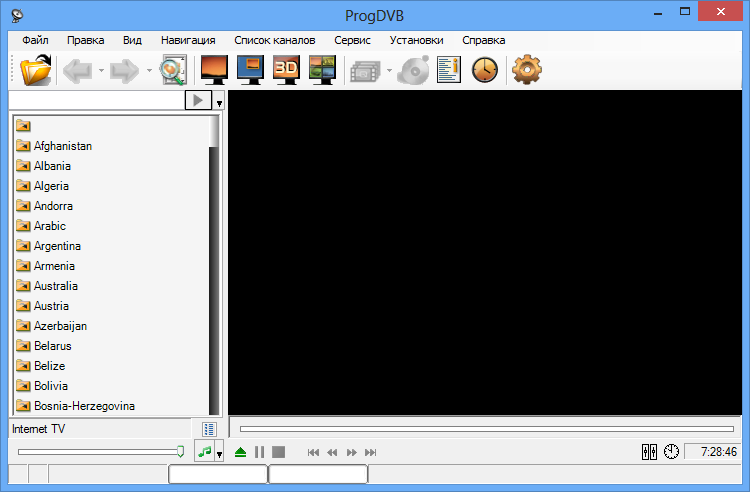Open the Belarus folder
750x492 pixels.
[x=44, y=346]
